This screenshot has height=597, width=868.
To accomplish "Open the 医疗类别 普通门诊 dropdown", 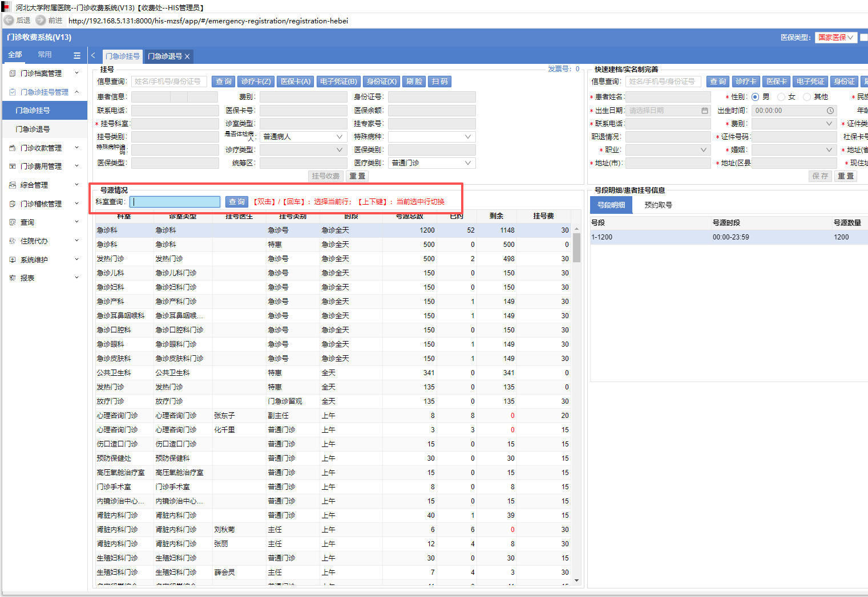I will pyautogui.click(x=431, y=163).
